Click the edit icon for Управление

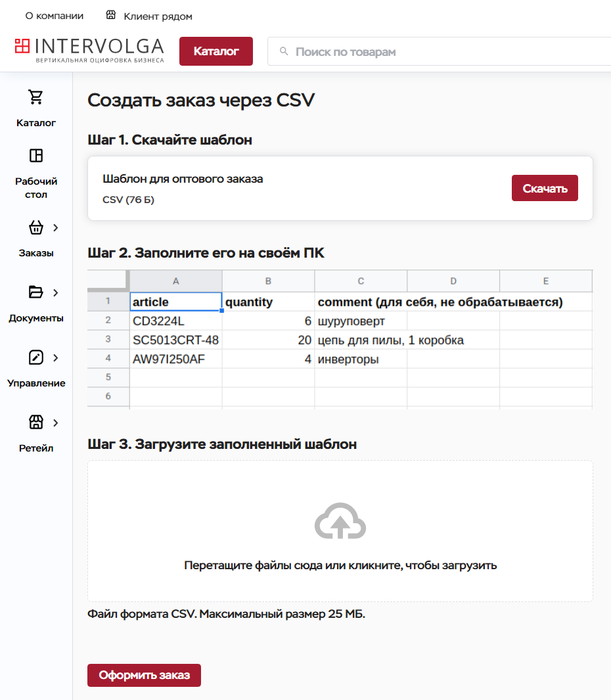(35, 358)
